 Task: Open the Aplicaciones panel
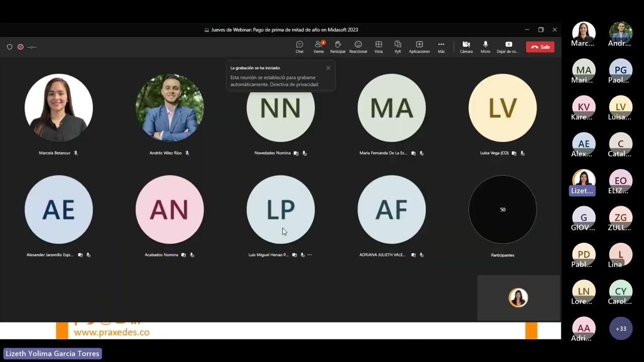[x=419, y=47]
